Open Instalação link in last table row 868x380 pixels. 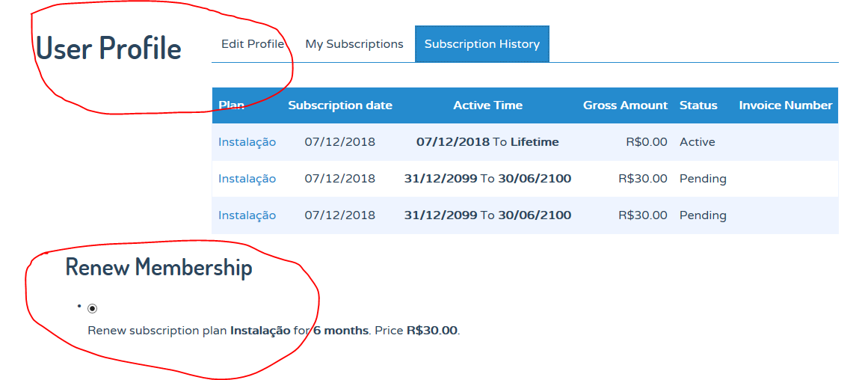pos(247,215)
